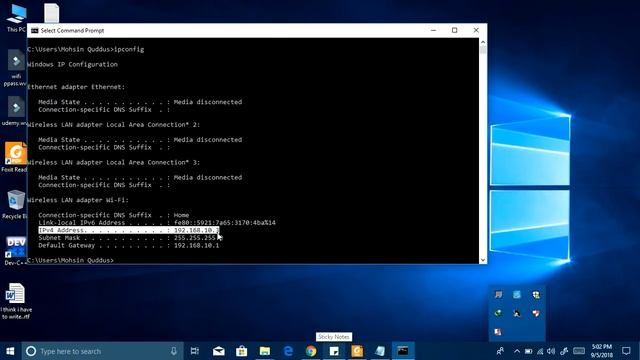
Task: Close the Command Prompt window
Action: 476,31
